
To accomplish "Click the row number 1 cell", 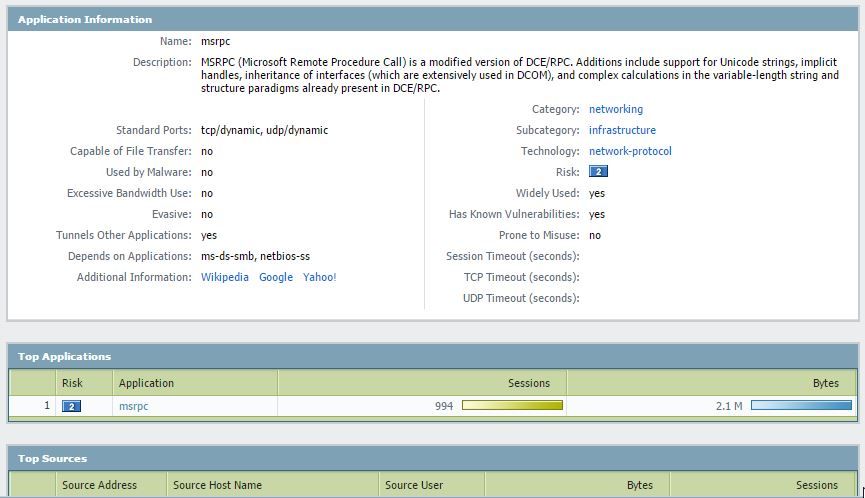I will tap(33, 406).
